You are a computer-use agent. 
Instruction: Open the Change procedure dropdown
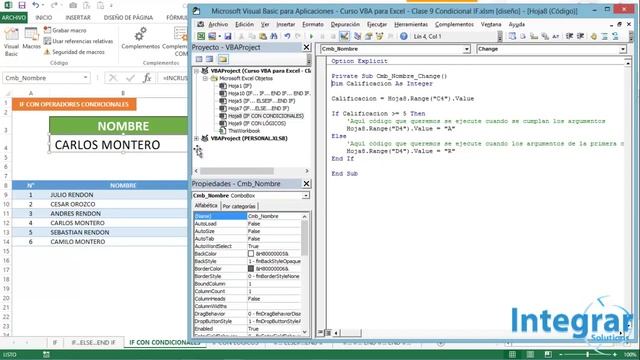point(623,49)
